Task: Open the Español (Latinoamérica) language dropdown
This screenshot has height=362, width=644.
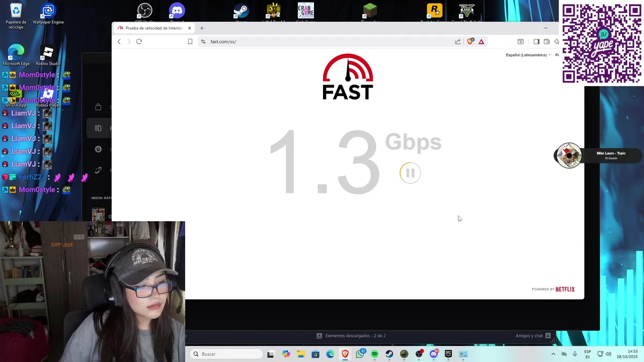Action: click(528, 55)
